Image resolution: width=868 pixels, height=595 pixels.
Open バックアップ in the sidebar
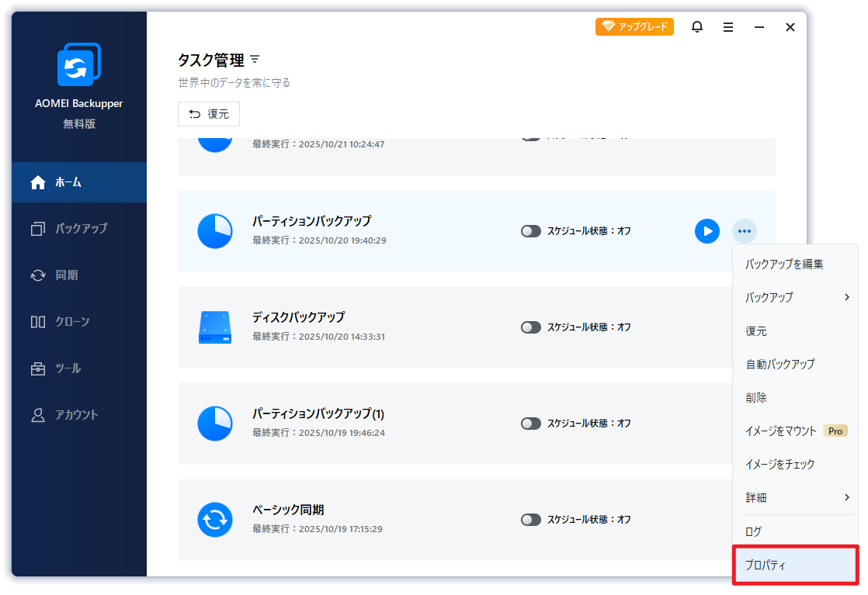79,228
